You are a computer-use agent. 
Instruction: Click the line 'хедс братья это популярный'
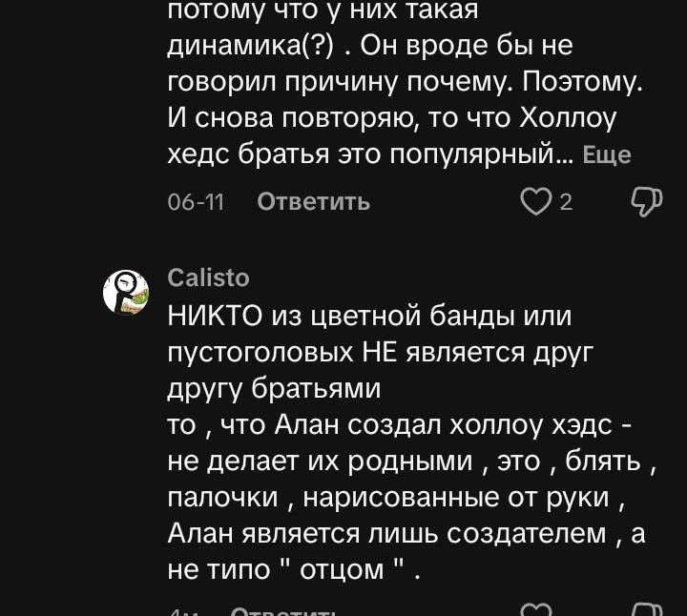click(x=362, y=154)
